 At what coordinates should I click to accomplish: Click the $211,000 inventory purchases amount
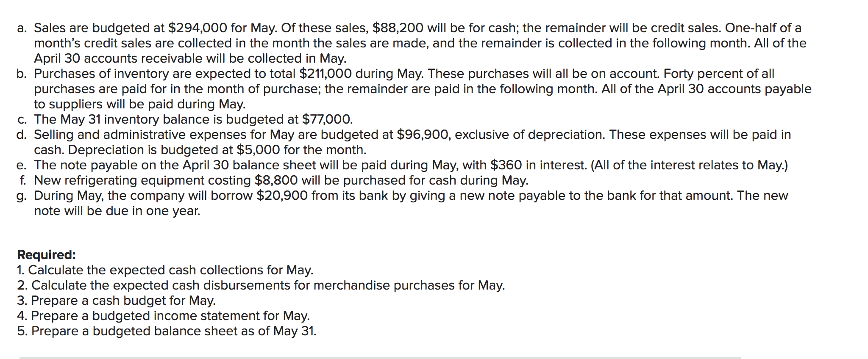pos(325,74)
